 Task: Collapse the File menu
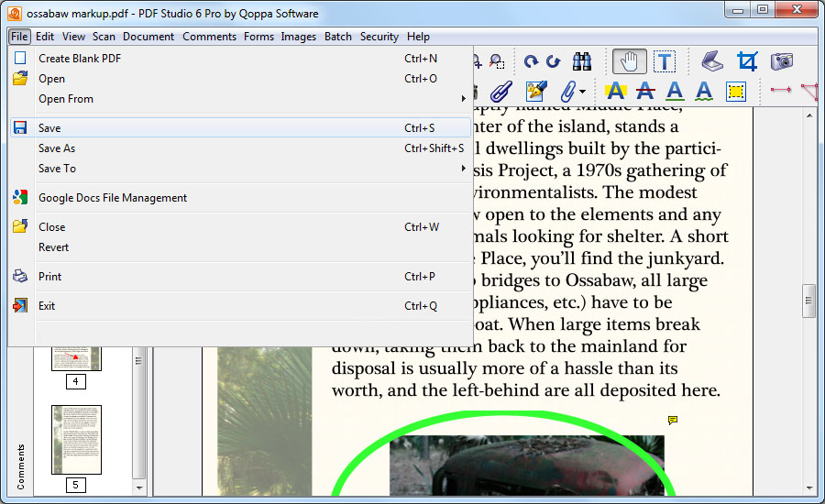tap(19, 37)
